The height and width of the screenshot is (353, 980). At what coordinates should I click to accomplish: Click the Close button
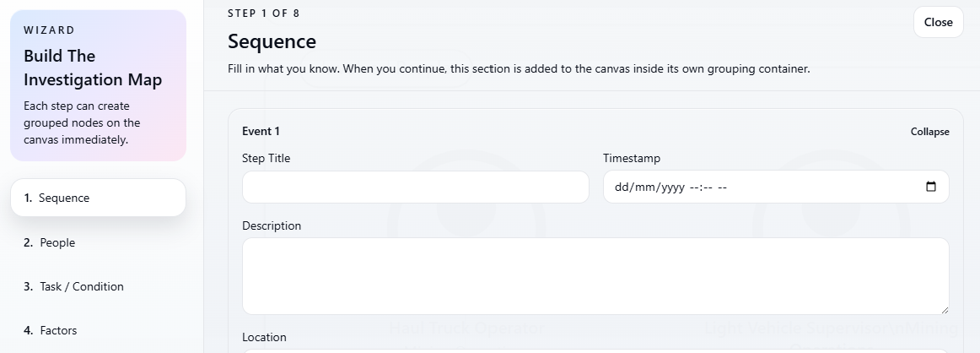point(938,22)
